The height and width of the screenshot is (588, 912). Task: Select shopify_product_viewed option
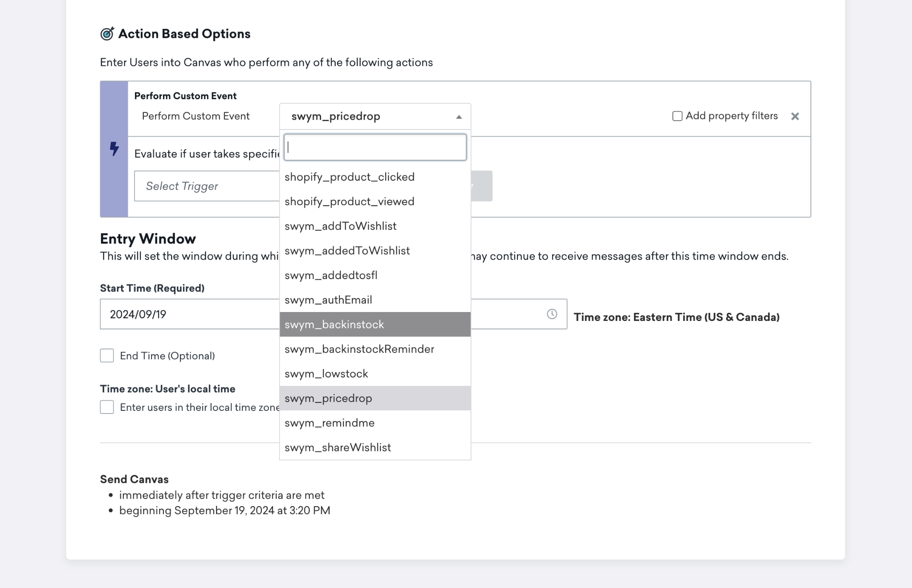pos(350,202)
